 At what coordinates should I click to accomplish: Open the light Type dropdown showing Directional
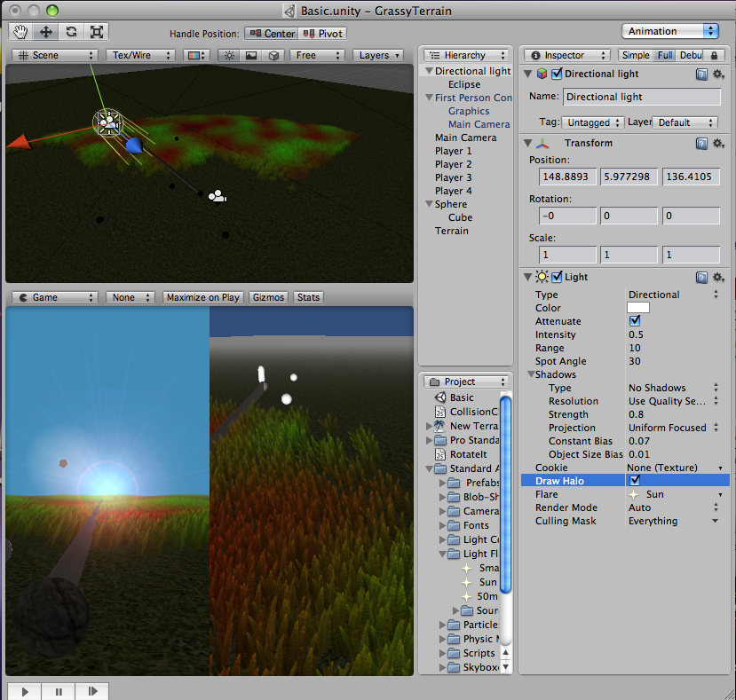(675, 294)
